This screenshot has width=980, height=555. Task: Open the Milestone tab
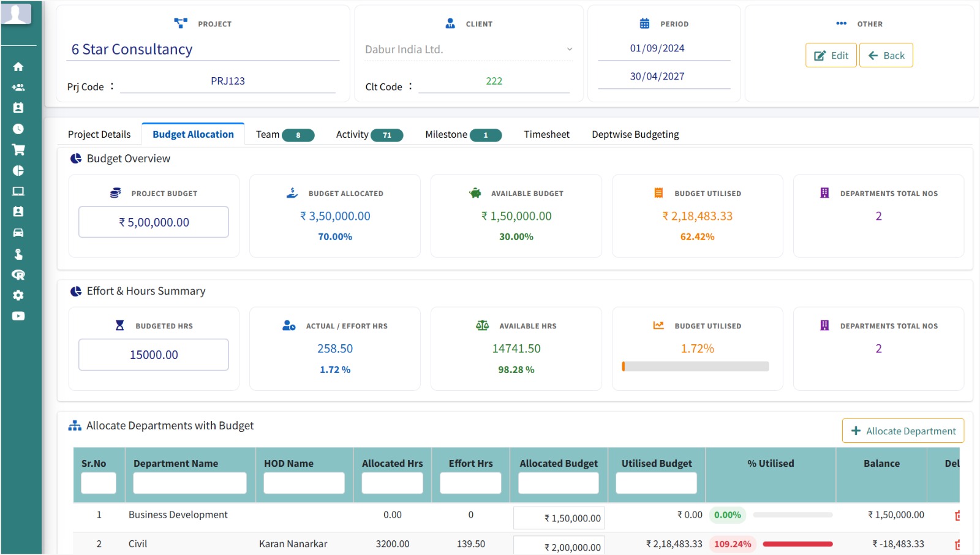463,135
